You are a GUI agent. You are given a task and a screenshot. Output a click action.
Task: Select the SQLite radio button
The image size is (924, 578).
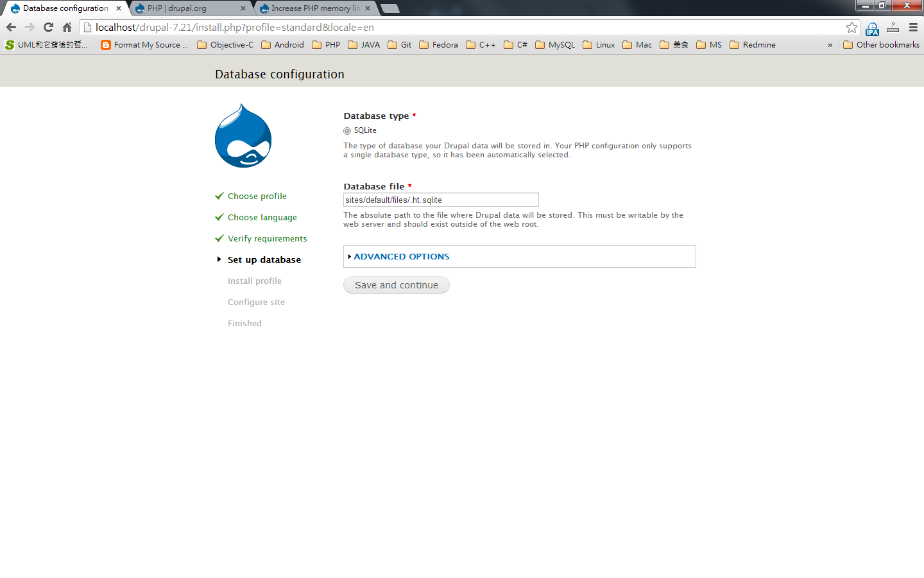coord(347,130)
